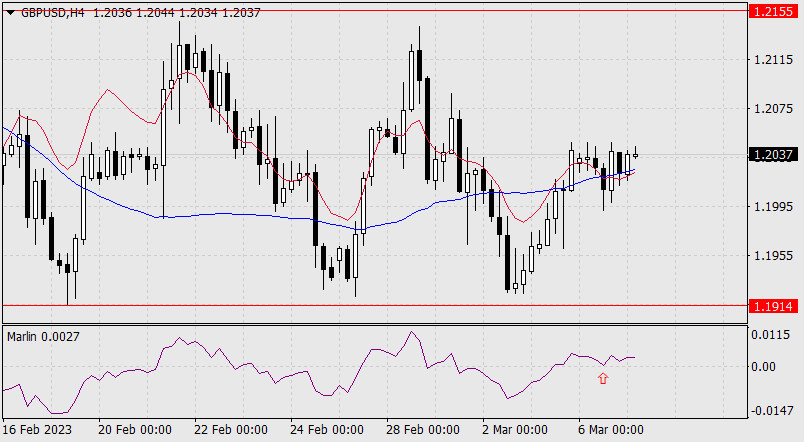Viewport: 804px width, 442px height.
Task: Click the -0.0147 Marlin scale value
Action: [x=770, y=411]
